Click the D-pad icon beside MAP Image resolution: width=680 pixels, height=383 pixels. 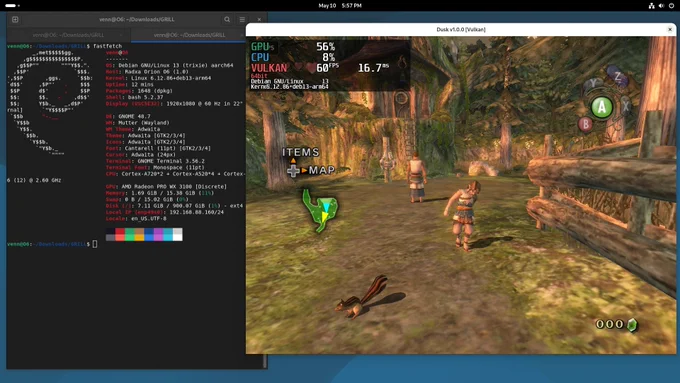tap(293, 171)
